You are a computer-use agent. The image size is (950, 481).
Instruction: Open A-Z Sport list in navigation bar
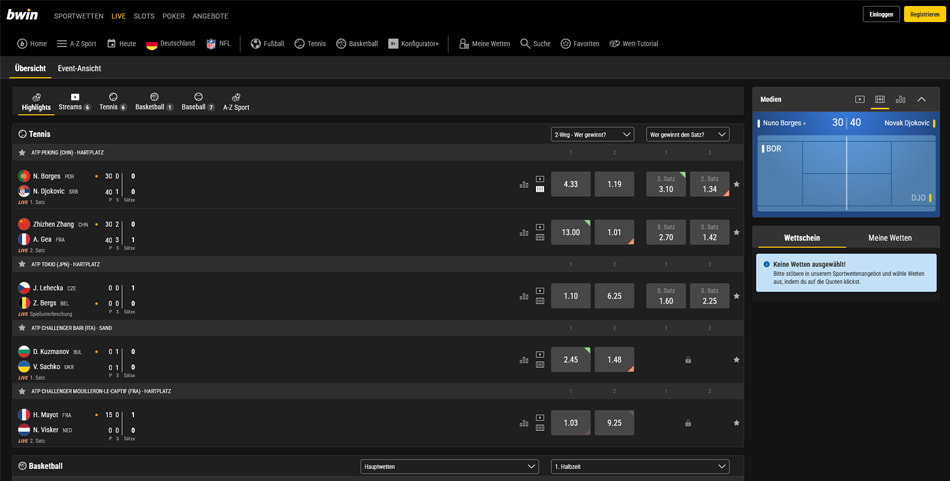pyautogui.click(x=76, y=44)
